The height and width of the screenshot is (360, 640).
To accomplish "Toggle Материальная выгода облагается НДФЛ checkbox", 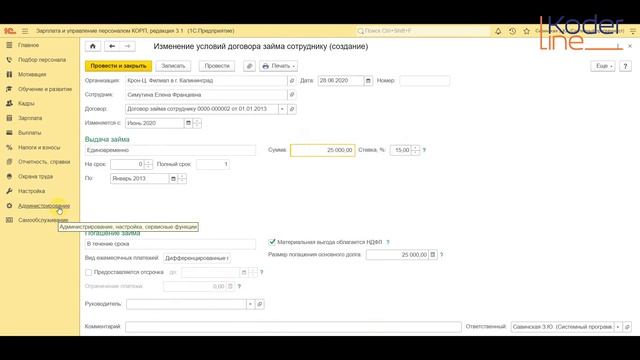I will click(x=272, y=242).
